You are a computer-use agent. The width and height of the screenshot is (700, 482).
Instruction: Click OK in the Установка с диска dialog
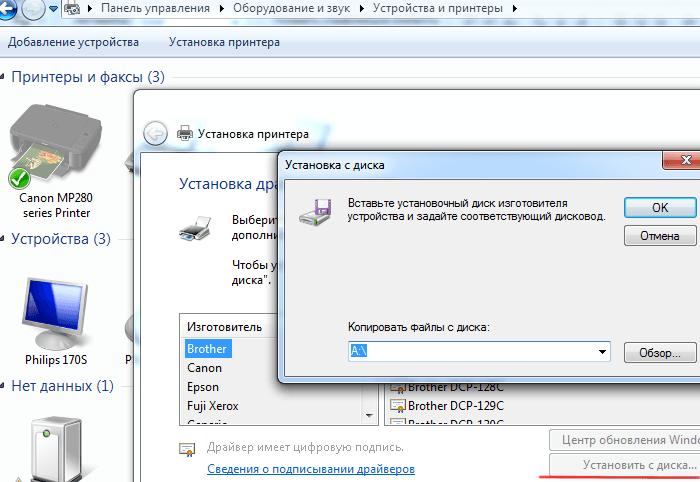[x=660, y=208]
